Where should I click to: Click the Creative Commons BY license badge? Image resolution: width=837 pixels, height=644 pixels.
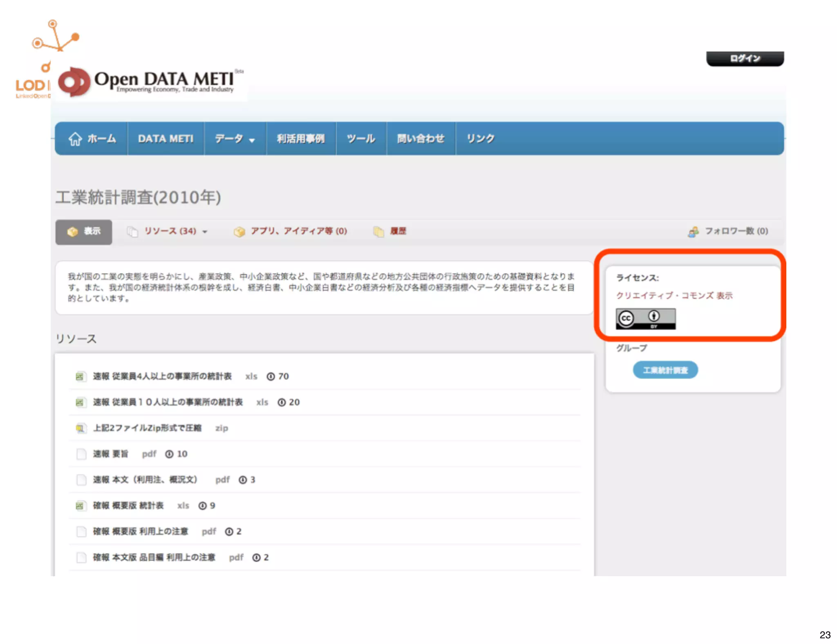click(x=645, y=319)
